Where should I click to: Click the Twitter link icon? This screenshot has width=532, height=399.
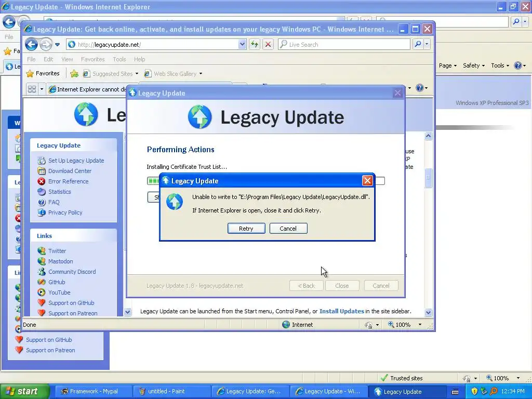click(x=42, y=251)
